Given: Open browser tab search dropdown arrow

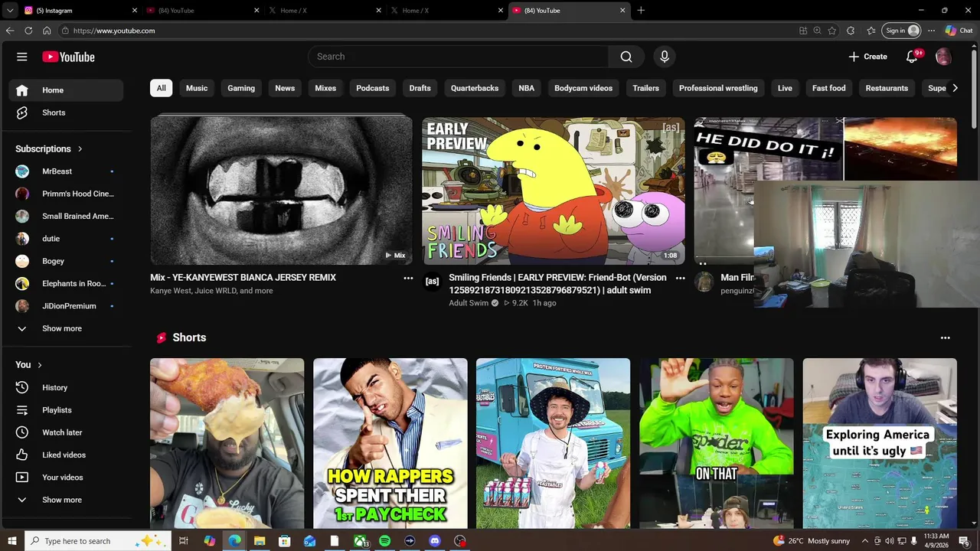Looking at the screenshot, I should (10, 11).
